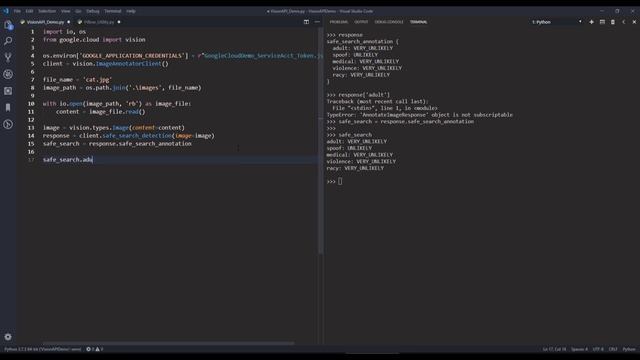Click 'import io, os' on line 1
This screenshot has height=360, width=640.
tap(64, 31)
